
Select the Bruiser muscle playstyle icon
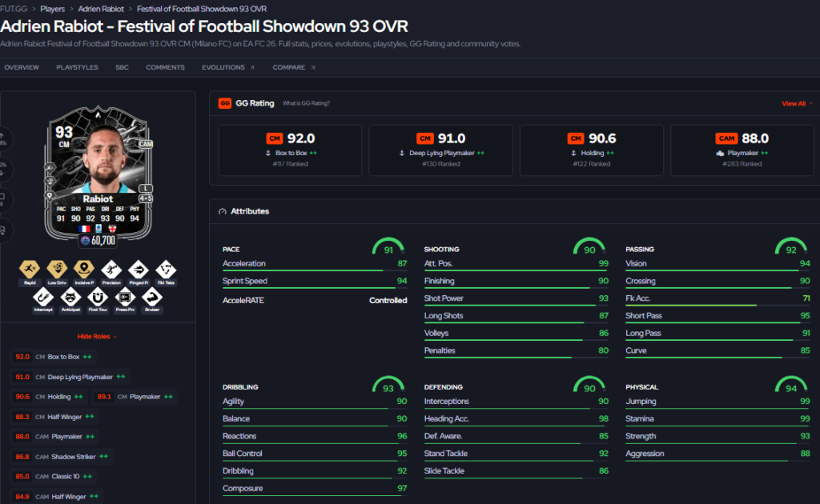pyautogui.click(x=152, y=297)
